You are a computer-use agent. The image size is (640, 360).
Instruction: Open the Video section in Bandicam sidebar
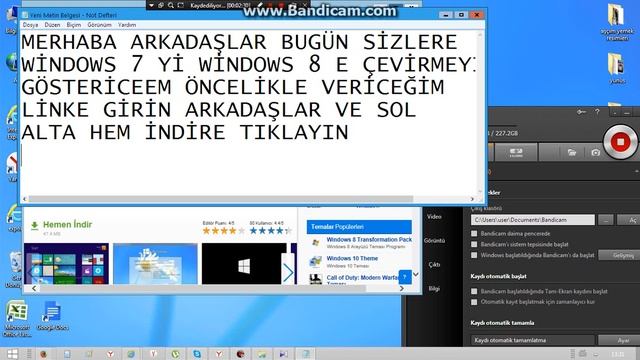(x=434, y=216)
